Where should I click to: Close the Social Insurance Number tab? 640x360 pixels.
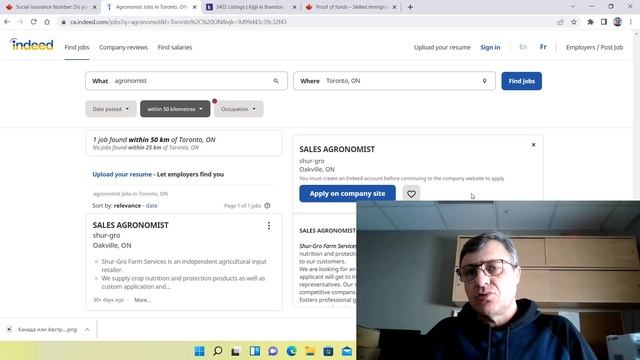point(95,7)
